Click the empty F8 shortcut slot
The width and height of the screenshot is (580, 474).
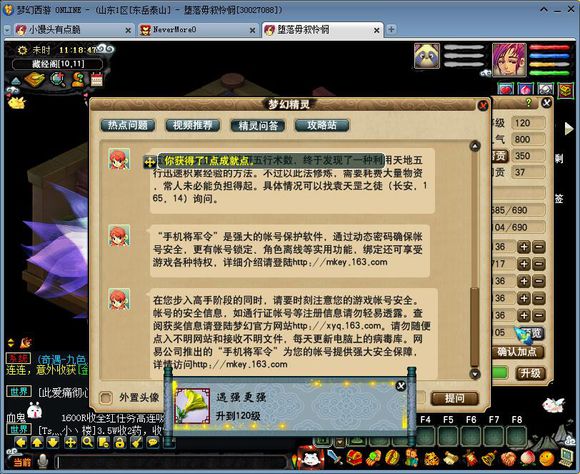click(x=516, y=436)
